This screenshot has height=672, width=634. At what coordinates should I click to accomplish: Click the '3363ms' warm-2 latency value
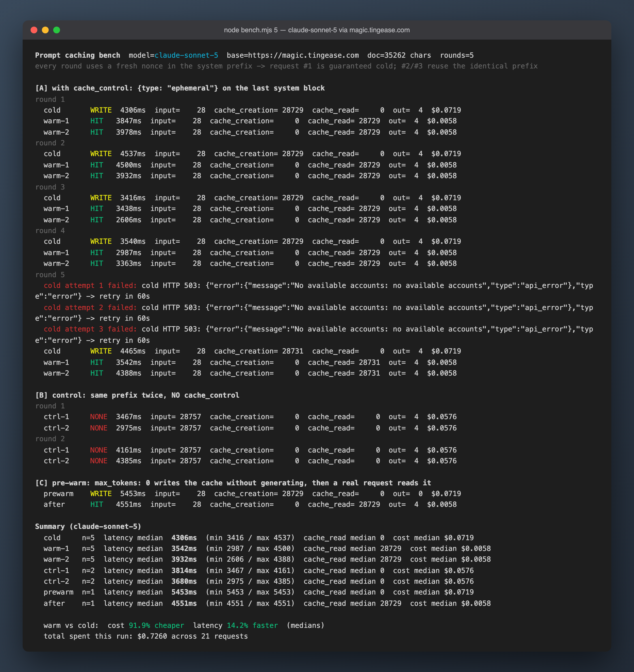[x=128, y=263]
